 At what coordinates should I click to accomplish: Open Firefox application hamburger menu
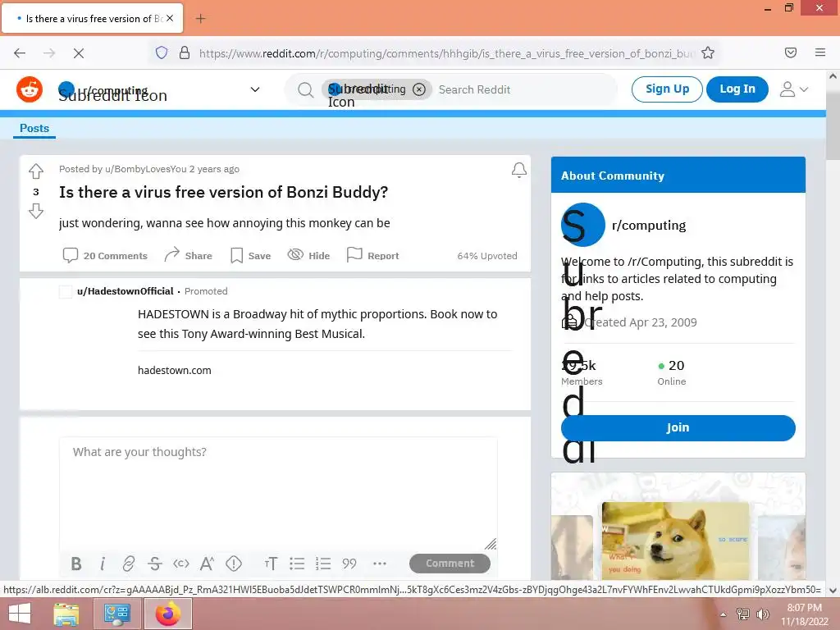coord(819,52)
